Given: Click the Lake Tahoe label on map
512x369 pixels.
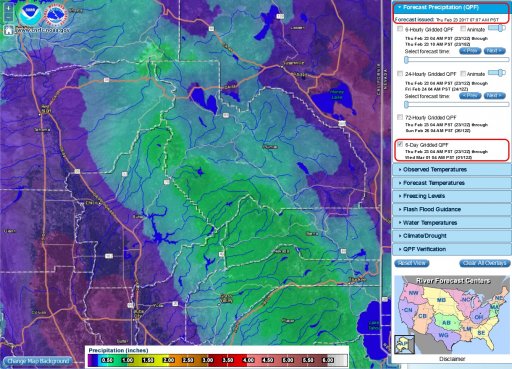Looking at the screenshot, I should pyautogui.click(x=374, y=326).
